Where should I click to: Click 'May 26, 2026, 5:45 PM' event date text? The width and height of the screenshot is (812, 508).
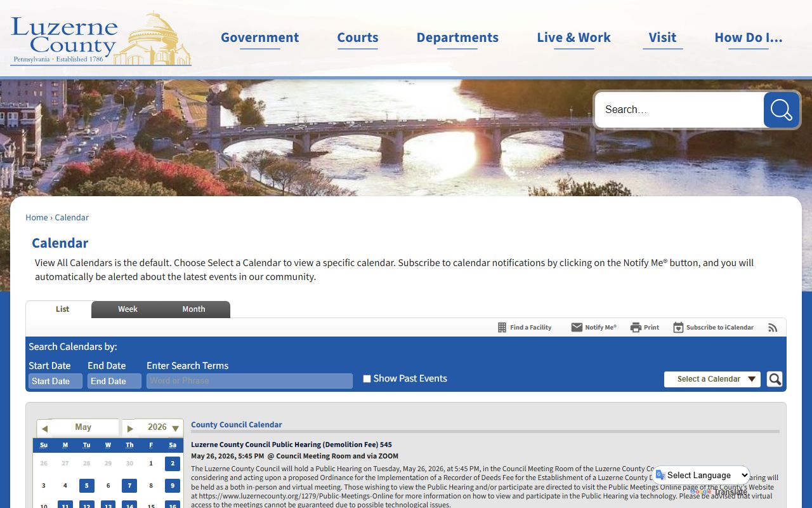pyautogui.click(x=227, y=456)
